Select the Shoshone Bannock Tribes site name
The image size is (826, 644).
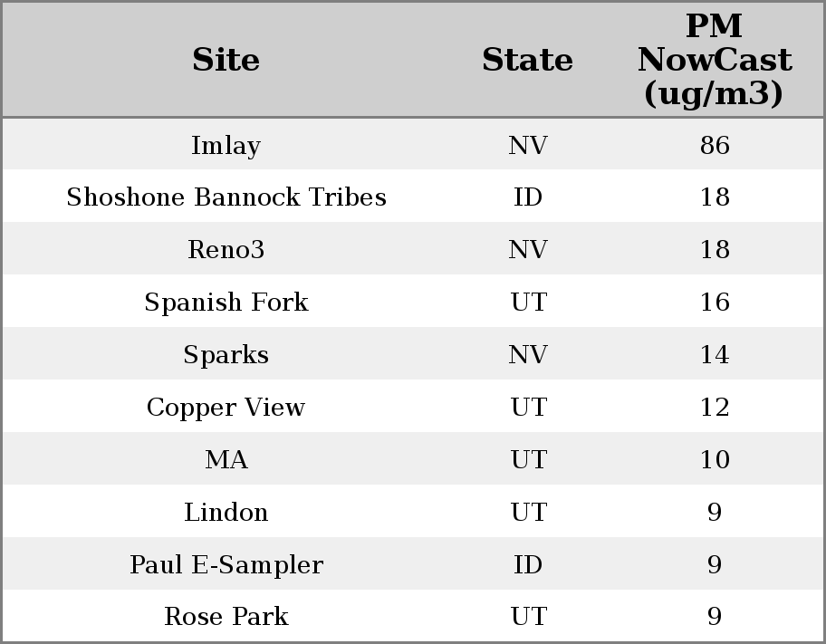pyautogui.click(x=226, y=197)
